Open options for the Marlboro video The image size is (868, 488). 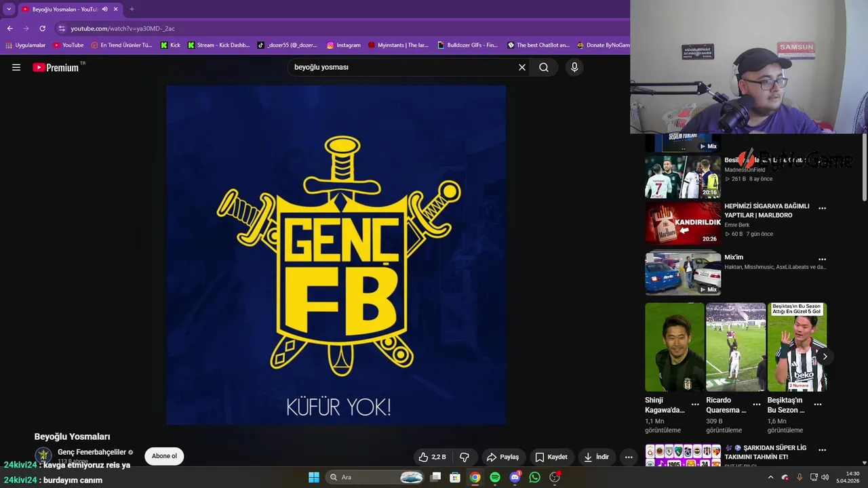(822, 208)
